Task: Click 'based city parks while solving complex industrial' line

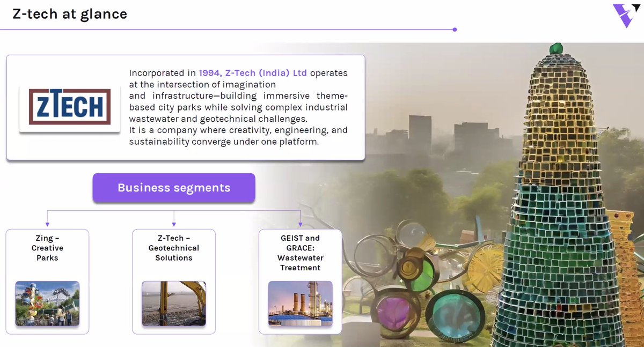Action: 238,107
